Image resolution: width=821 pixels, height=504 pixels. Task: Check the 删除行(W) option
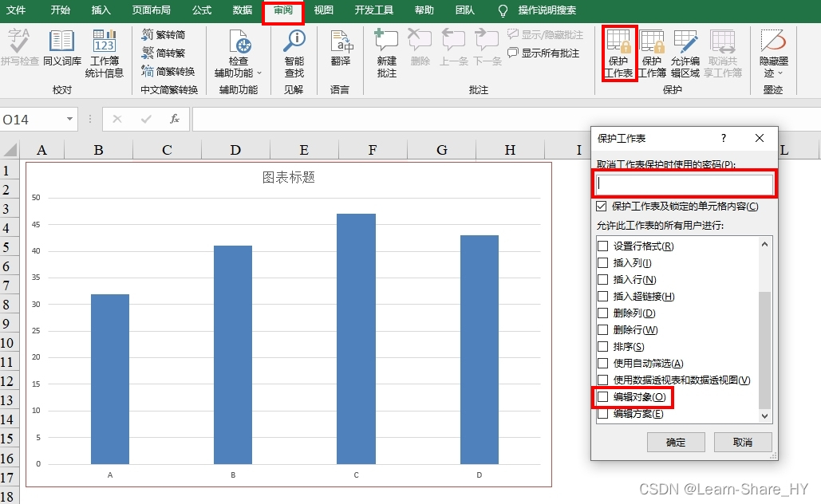[x=603, y=329]
